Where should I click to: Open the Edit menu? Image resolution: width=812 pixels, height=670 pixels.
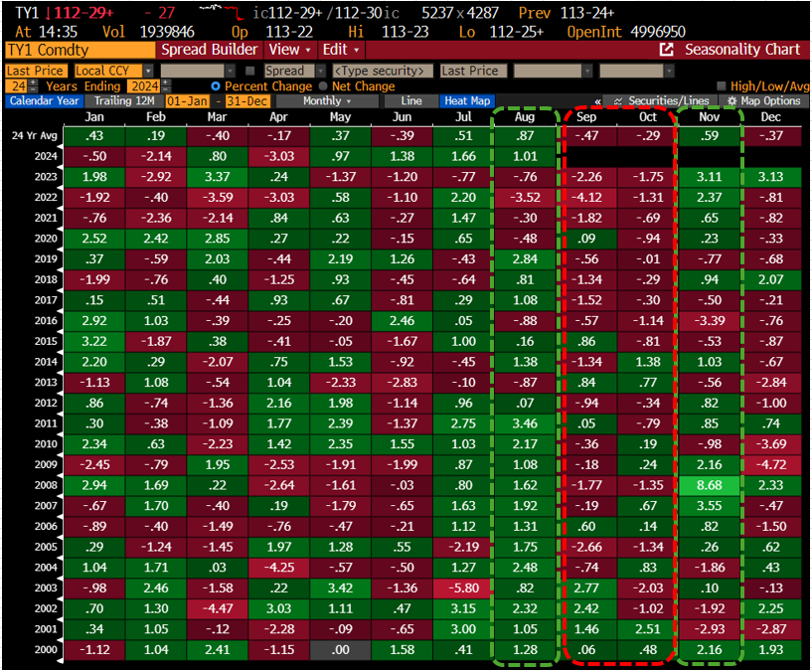342,50
